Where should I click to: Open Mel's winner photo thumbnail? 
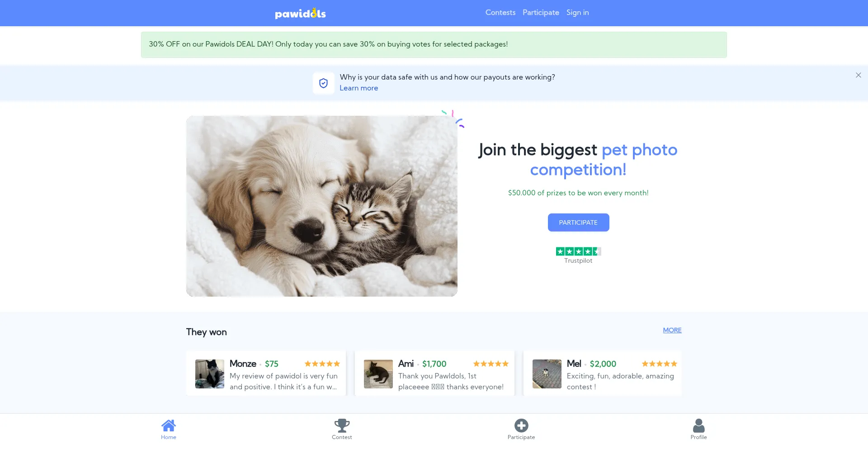pos(547,374)
